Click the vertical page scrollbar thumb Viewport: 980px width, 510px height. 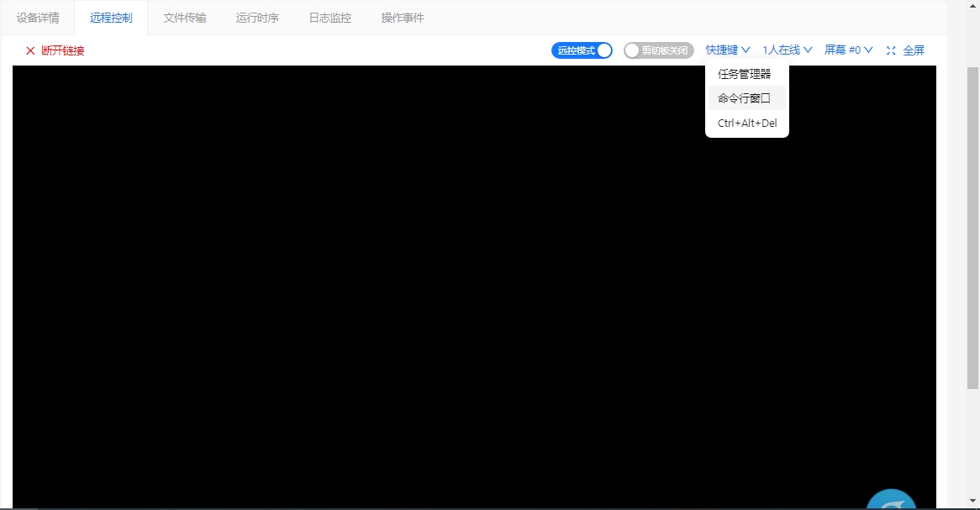(972, 229)
